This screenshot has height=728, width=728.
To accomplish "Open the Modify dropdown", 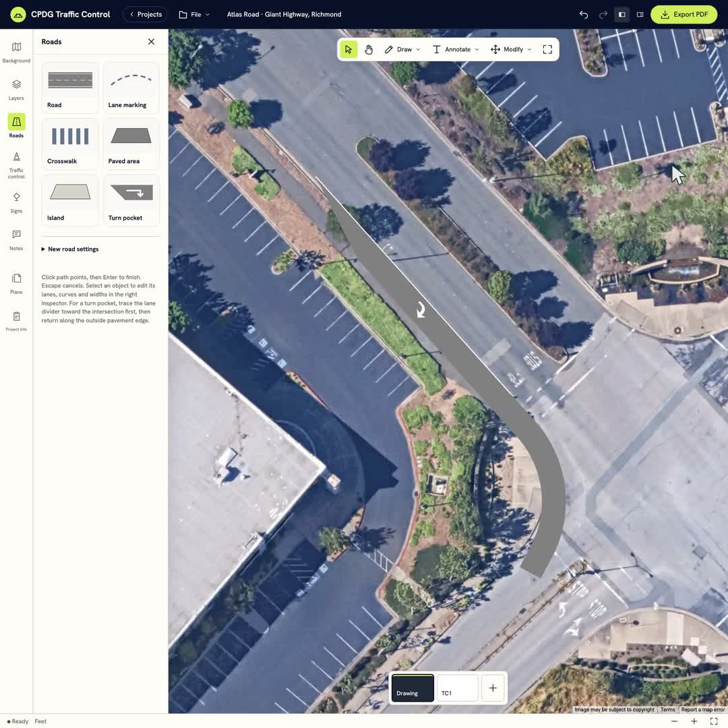I will pyautogui.click(x=511, y=49).
